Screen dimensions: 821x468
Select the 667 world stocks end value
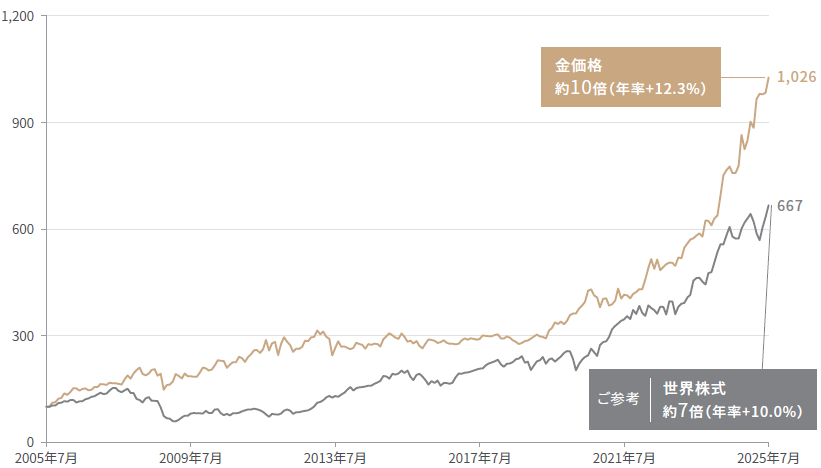tap(790, 206)
